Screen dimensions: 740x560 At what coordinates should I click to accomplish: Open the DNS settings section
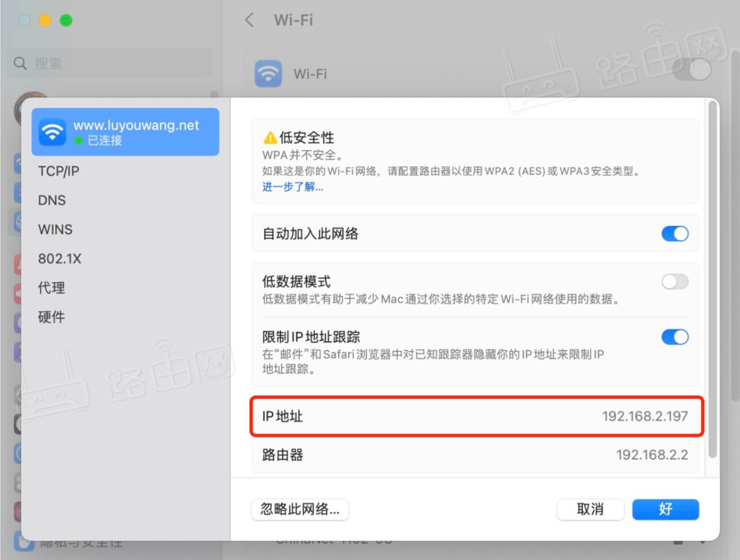(52, 200)
